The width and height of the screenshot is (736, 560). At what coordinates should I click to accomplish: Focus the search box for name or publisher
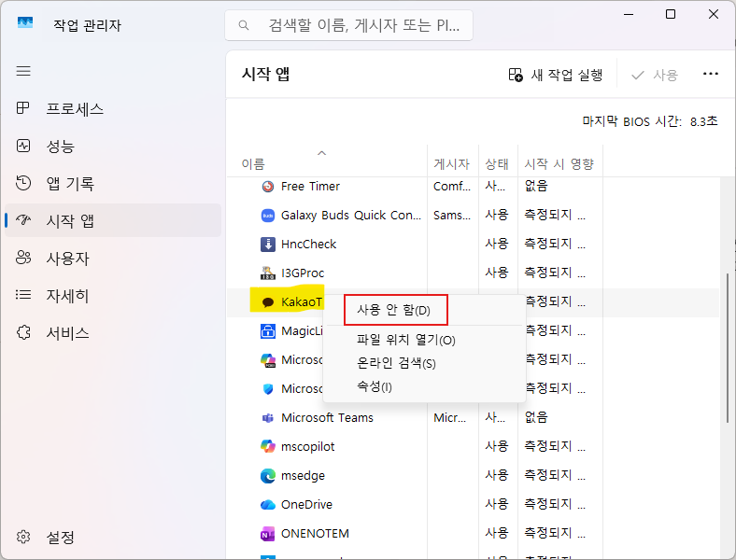tap(348, 25)
